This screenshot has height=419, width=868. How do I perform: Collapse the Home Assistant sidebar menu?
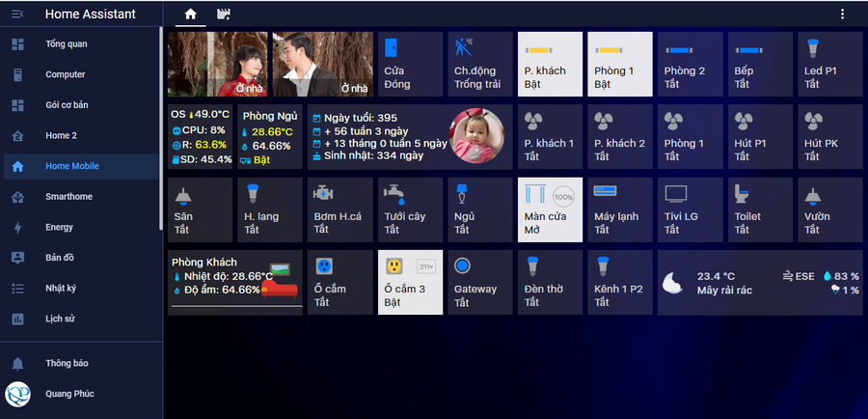[17, 14]
